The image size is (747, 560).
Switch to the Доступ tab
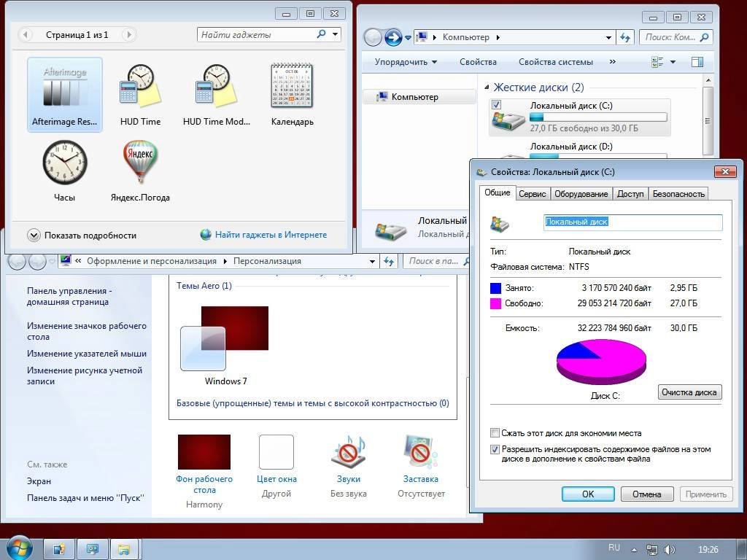pos(630,194)
